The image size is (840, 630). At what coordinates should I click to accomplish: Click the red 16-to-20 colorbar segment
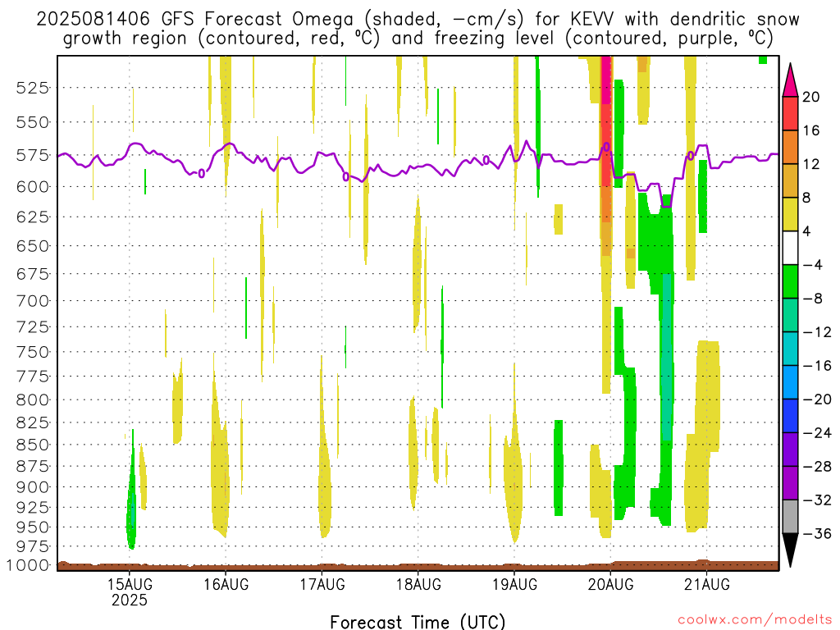[x=790, y=113]
